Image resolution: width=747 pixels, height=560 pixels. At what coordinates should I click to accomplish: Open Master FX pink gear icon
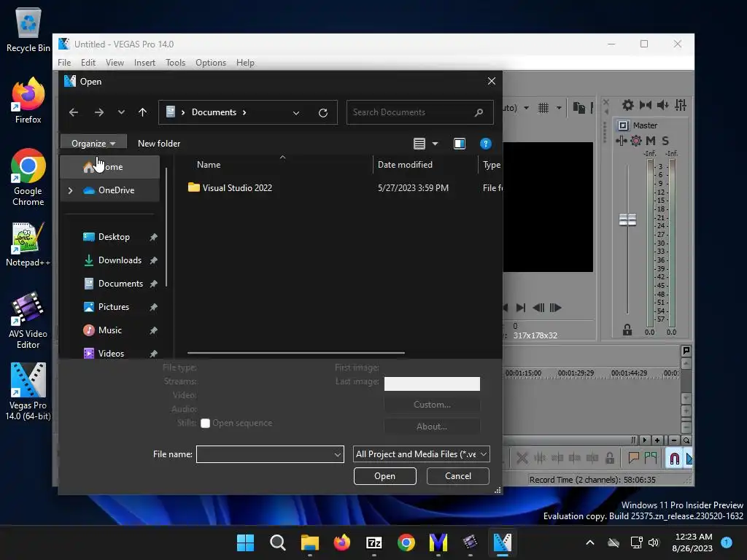636,141
